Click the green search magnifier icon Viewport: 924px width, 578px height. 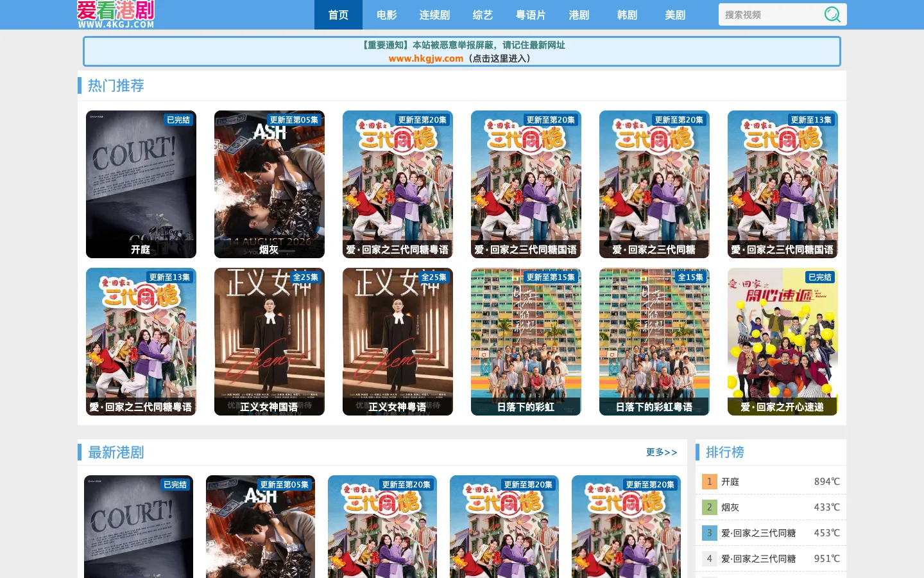point(832,14)
